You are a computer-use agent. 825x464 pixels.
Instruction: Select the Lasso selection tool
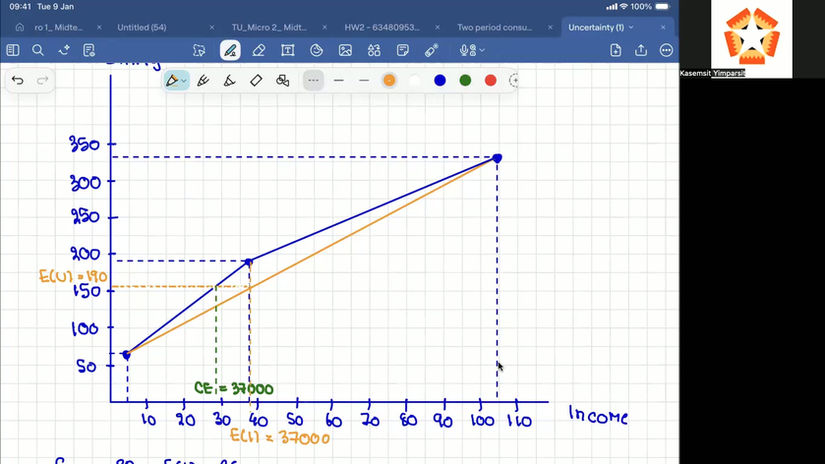pyautogui.click(x=199, y=50)
